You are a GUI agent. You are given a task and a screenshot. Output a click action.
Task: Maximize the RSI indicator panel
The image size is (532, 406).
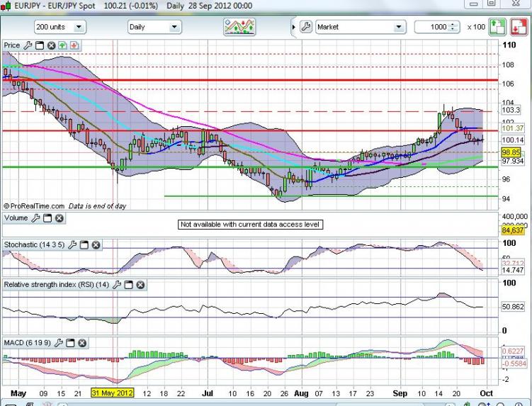(128, 285)
